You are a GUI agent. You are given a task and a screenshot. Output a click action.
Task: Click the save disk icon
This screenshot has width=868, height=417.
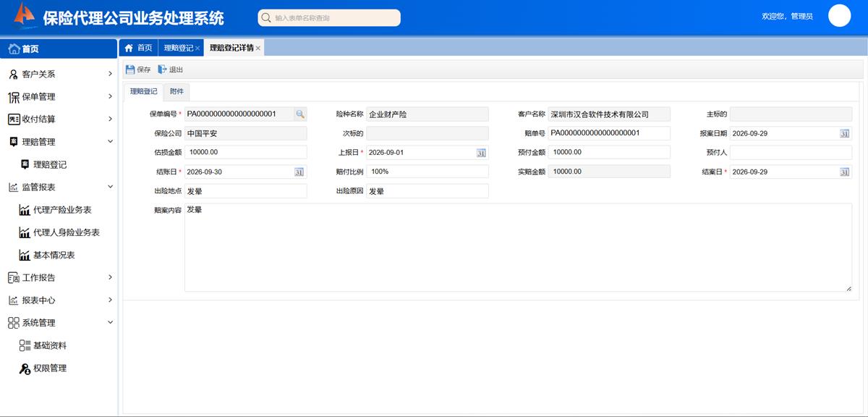130,69
